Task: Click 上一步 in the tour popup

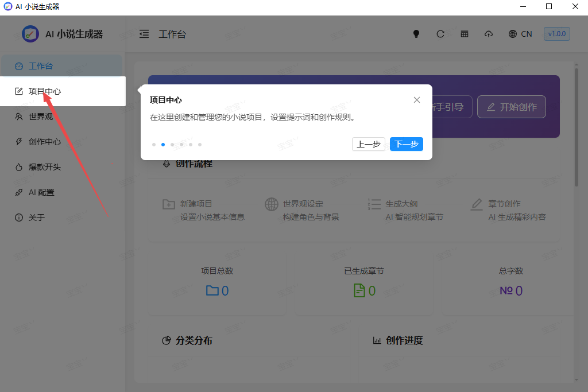Action: [x=368, y=144]
